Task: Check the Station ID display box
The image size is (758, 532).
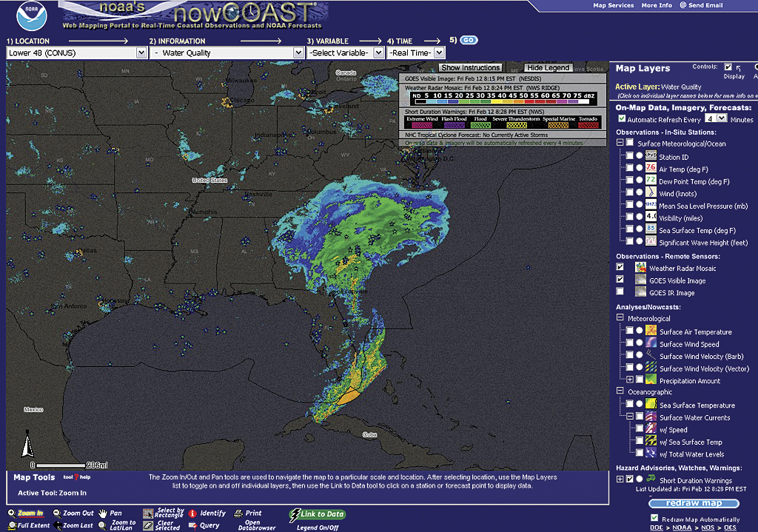Action: (629, 155)
